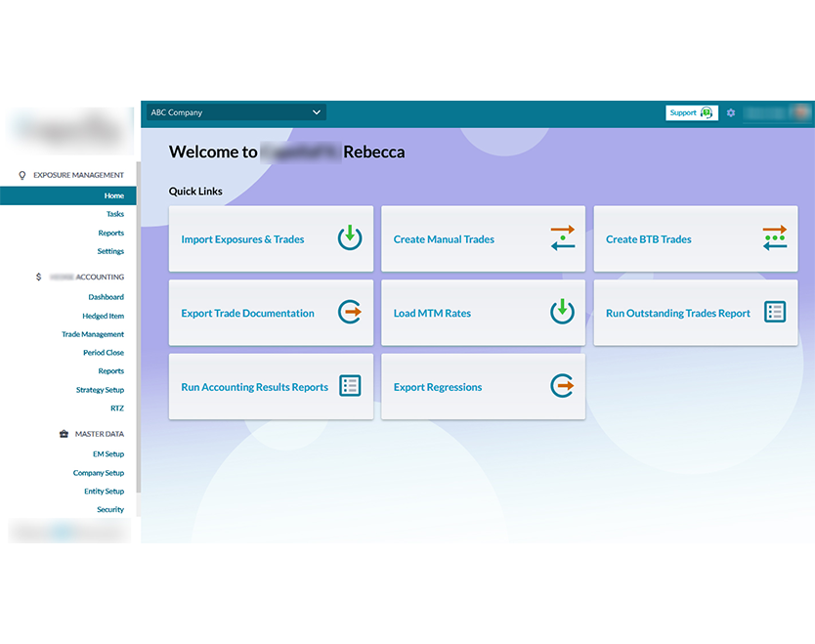The image size is (815, 644).
Task: Click the Support button
Action: click(692, 112)
